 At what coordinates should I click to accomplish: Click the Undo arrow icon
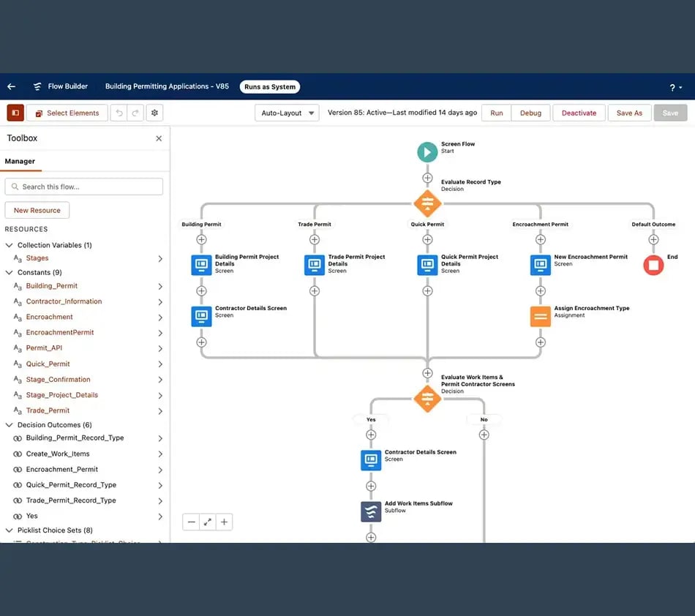click(x=119, y=113)
